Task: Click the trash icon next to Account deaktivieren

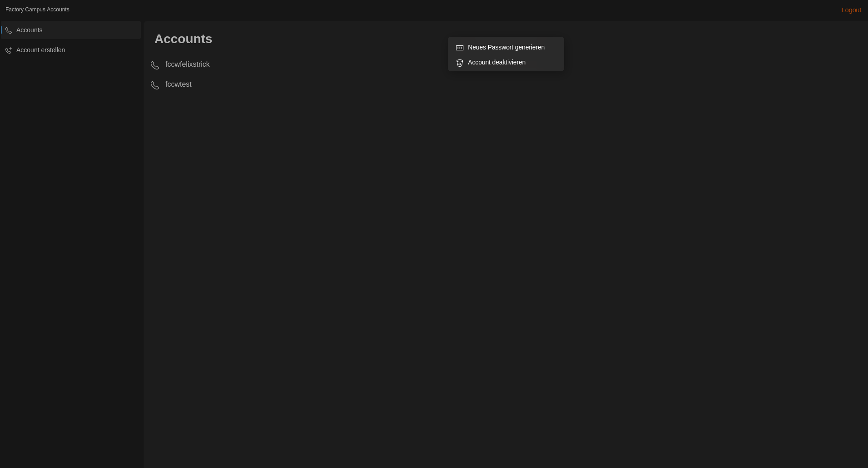Action: (460, 63)
